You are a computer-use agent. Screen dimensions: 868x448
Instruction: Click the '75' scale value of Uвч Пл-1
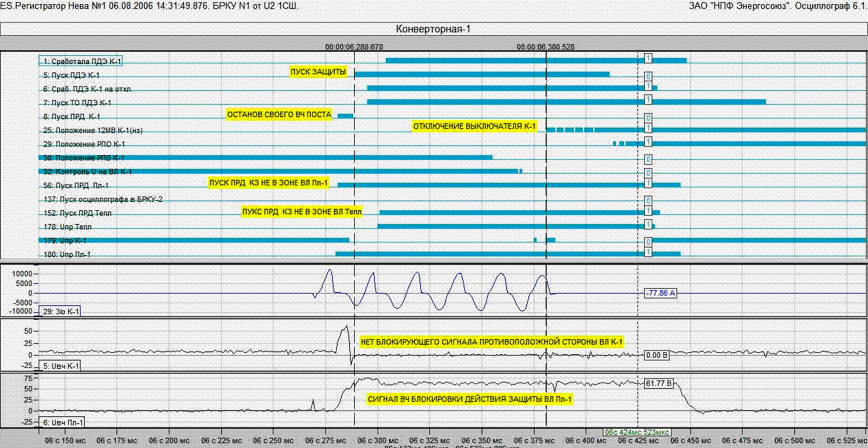29,378
